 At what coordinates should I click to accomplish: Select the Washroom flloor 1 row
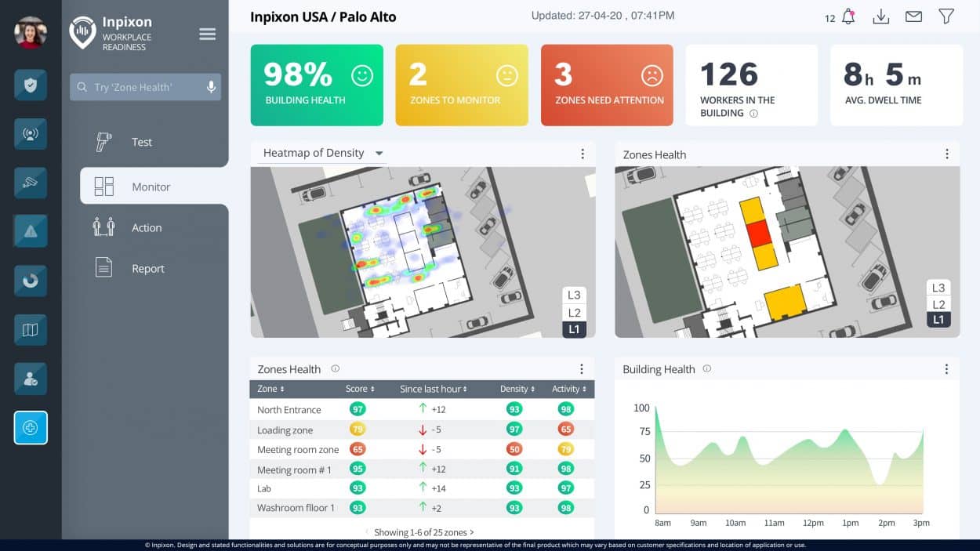click(422, 508)
